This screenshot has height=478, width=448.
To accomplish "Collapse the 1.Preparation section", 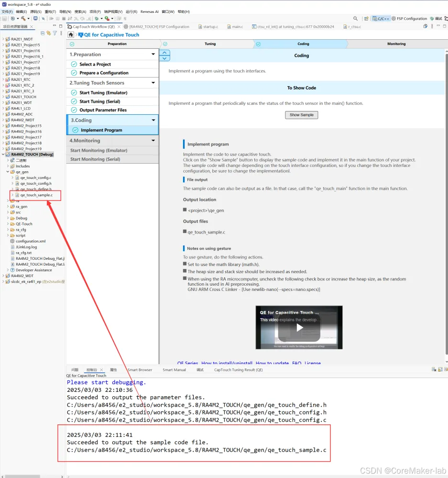I will coord(153,54).
